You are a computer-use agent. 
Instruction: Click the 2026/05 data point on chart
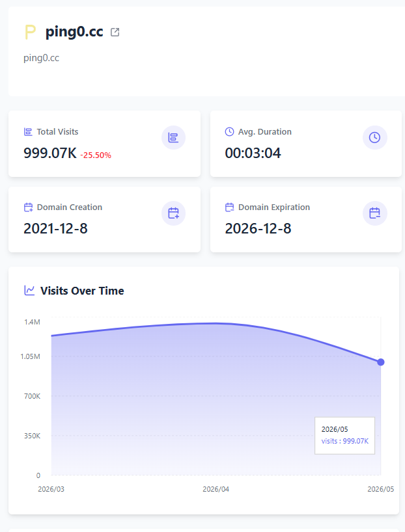pyautogui.click(x=380, y=362)
